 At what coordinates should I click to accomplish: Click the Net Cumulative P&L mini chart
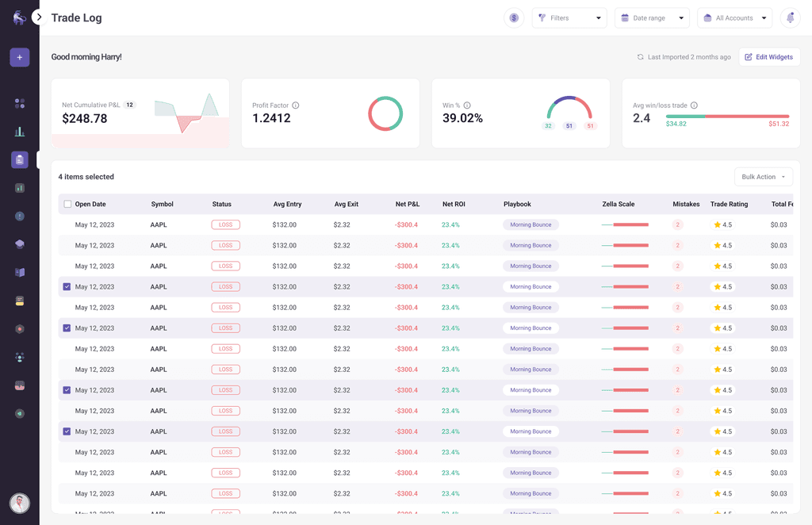[x=186, y=113]
